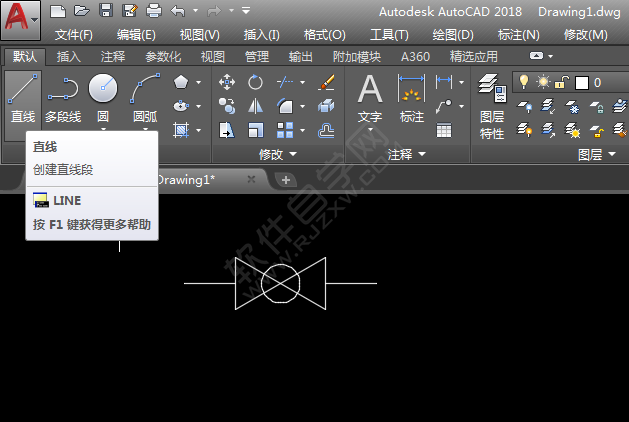Switch to the 参数化 ribbon tab
This screenshot has height=422, width=629.
163,57
